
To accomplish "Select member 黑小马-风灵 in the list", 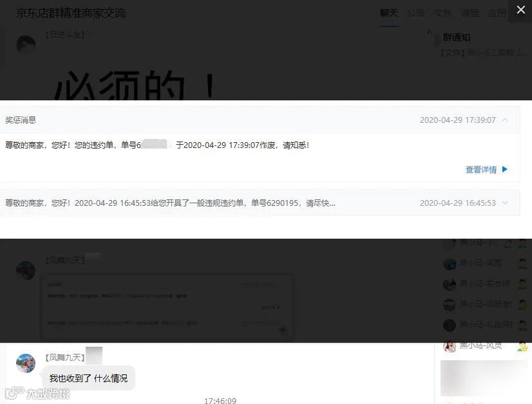I will (x=480, y=345).
